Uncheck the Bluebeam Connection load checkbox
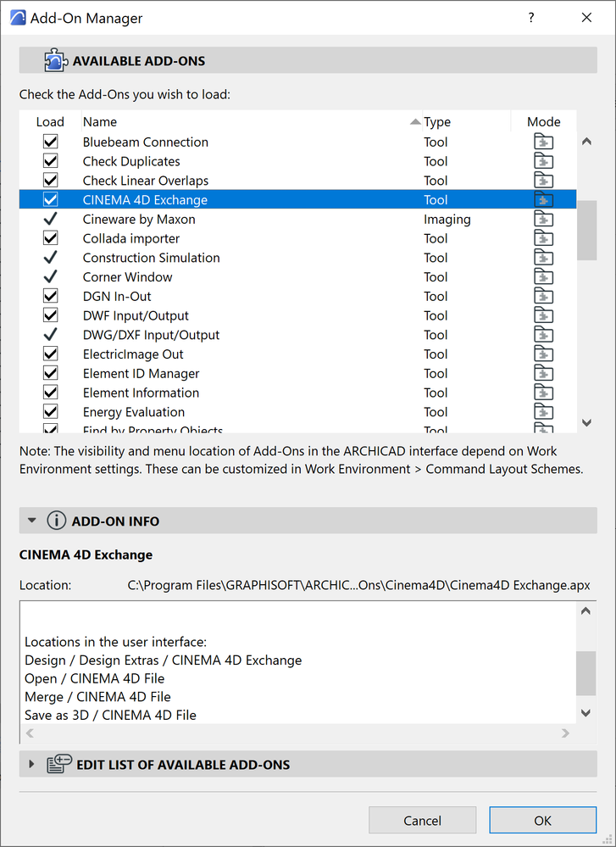Image resolution: width=616 pixels, height=847 pixels. tap(50, 142)
